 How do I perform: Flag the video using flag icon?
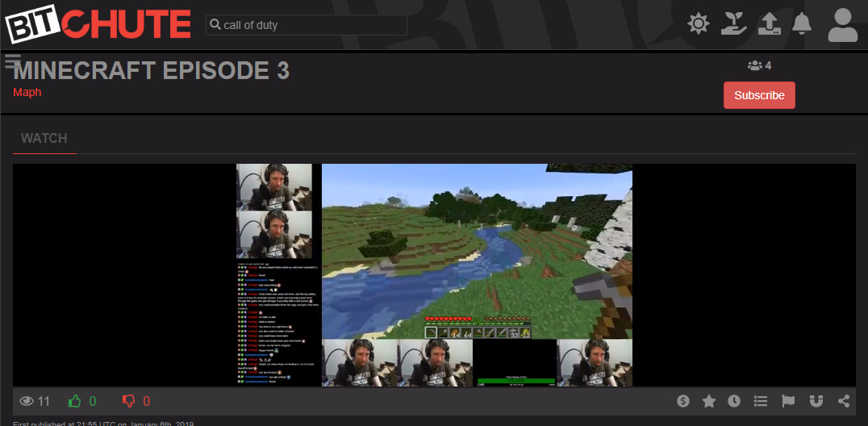coord(788,401)
